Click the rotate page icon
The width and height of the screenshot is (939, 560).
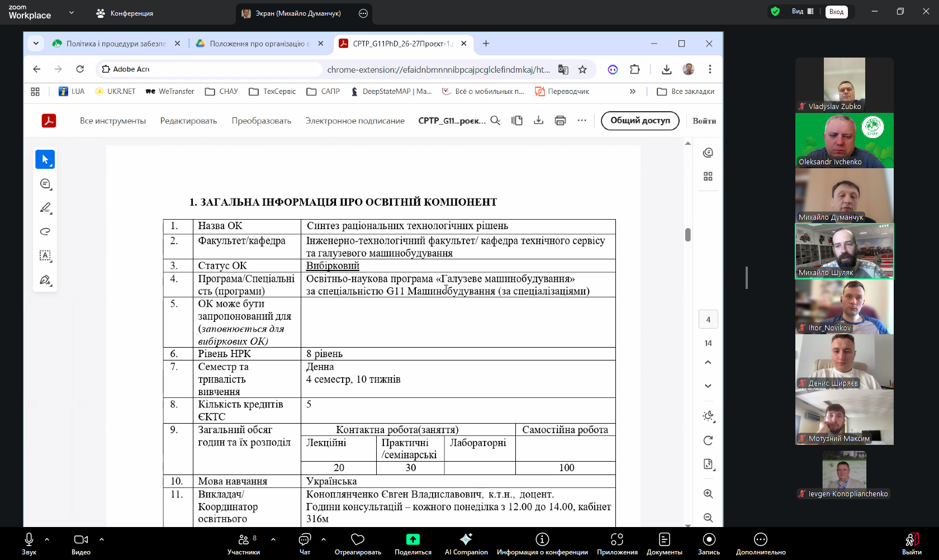coord(708,441)
